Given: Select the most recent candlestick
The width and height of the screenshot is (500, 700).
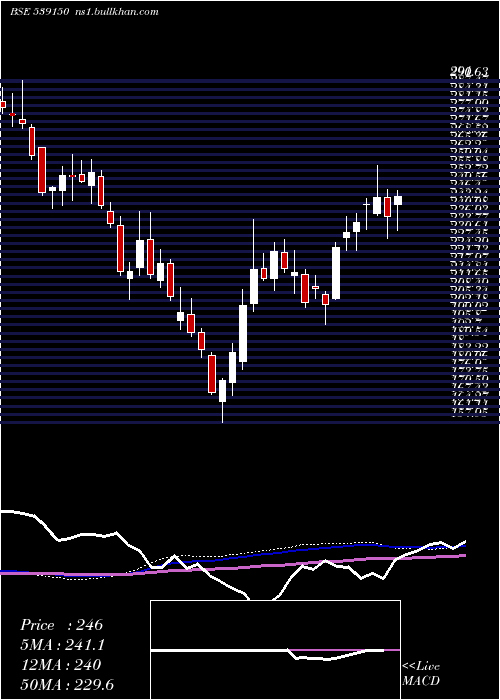Looking at the screenshot, I should pos(397,210).
